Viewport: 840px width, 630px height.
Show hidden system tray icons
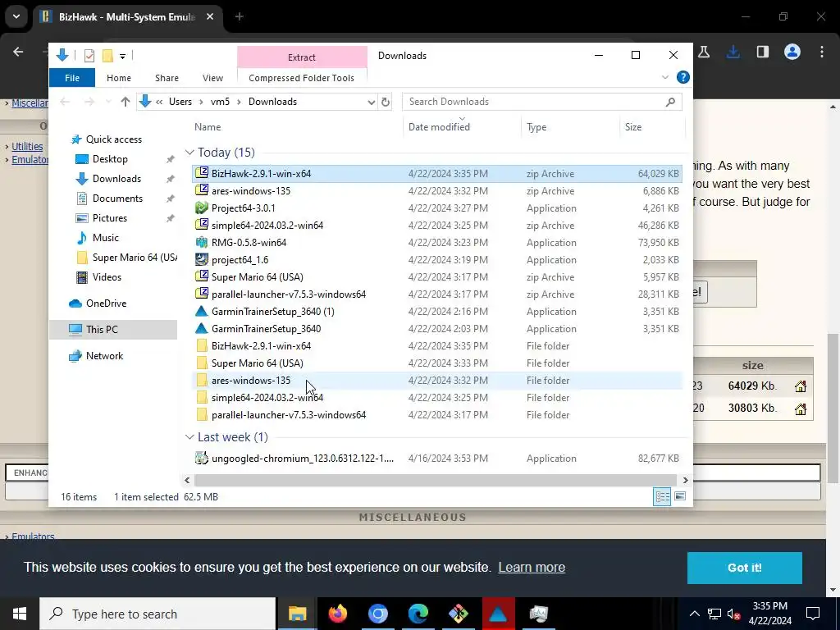[694, 614]
